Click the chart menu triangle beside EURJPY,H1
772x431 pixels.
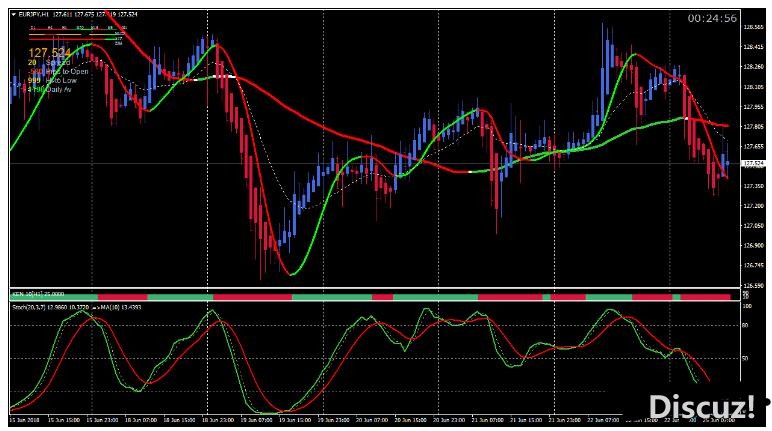point(13,15)
